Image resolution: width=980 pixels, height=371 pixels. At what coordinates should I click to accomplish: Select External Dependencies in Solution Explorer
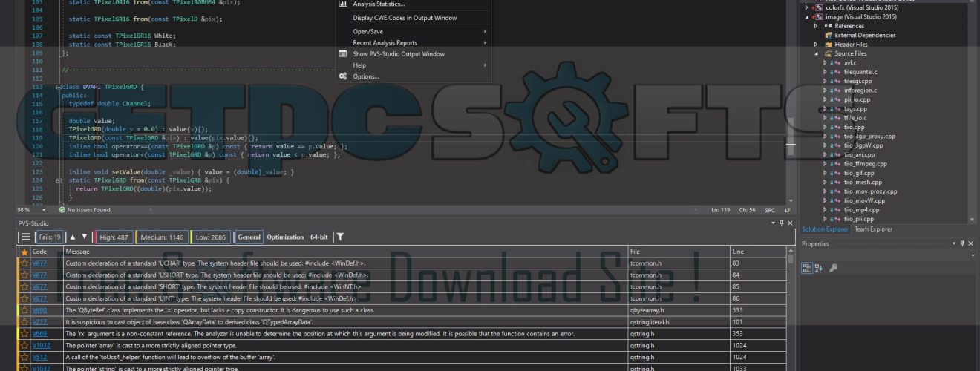click(x=865, y=35)
